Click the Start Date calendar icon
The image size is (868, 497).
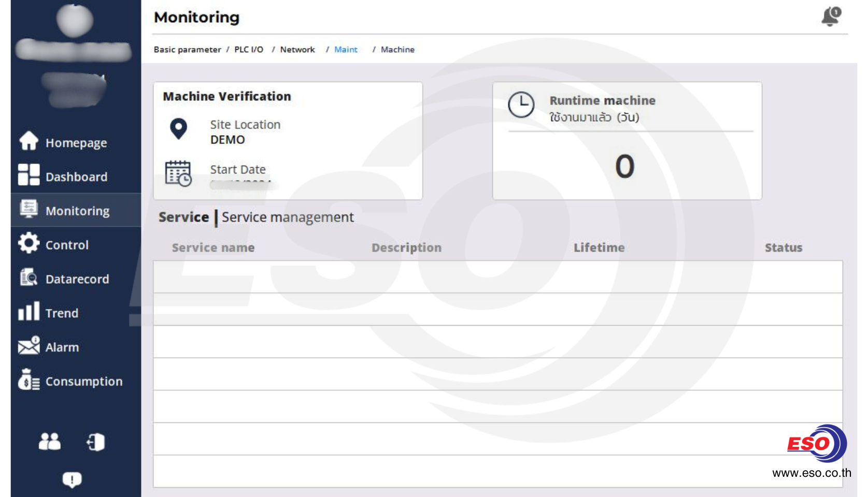(178, 173)
